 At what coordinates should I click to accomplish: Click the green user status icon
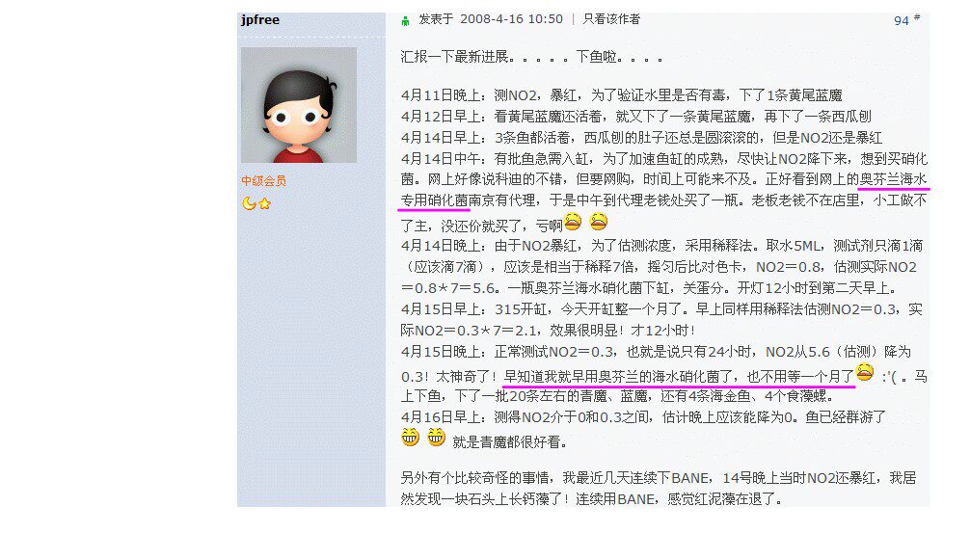point(405,21)
